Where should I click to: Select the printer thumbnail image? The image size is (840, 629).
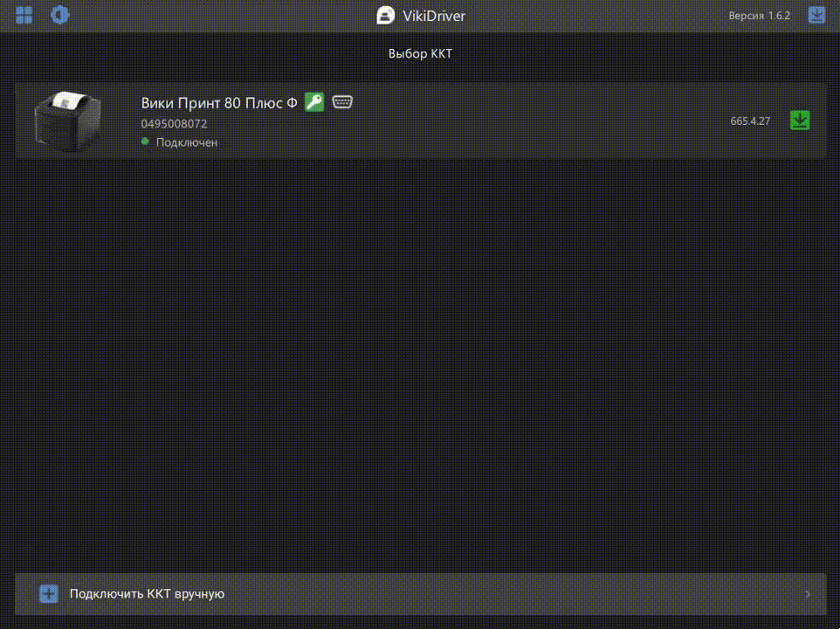coord(68,121)
